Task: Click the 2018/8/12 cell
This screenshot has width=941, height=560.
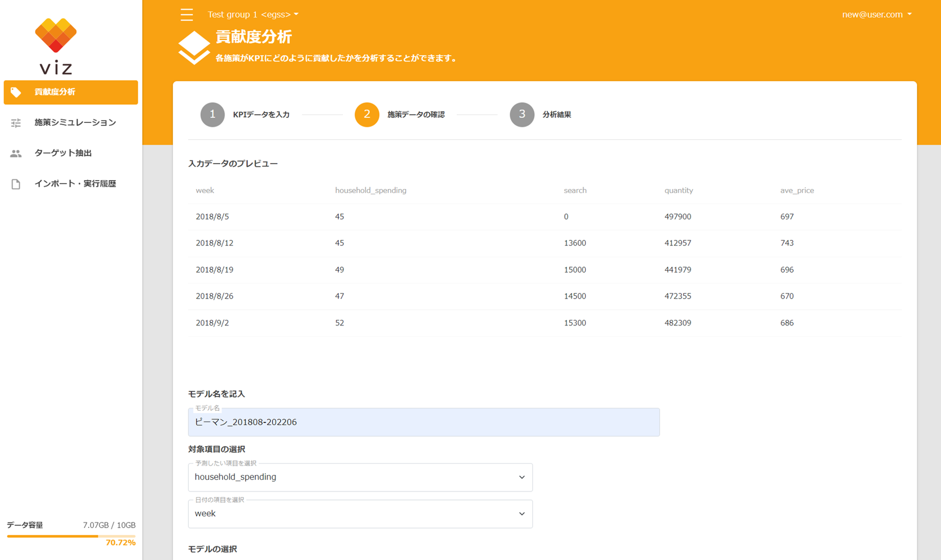Action: point(214,243)
